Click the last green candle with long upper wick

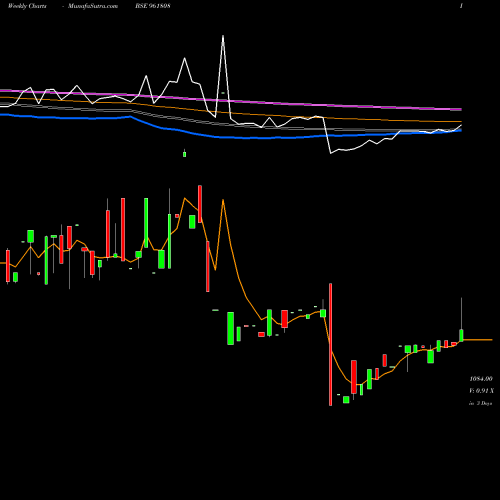tap(461, 335)
